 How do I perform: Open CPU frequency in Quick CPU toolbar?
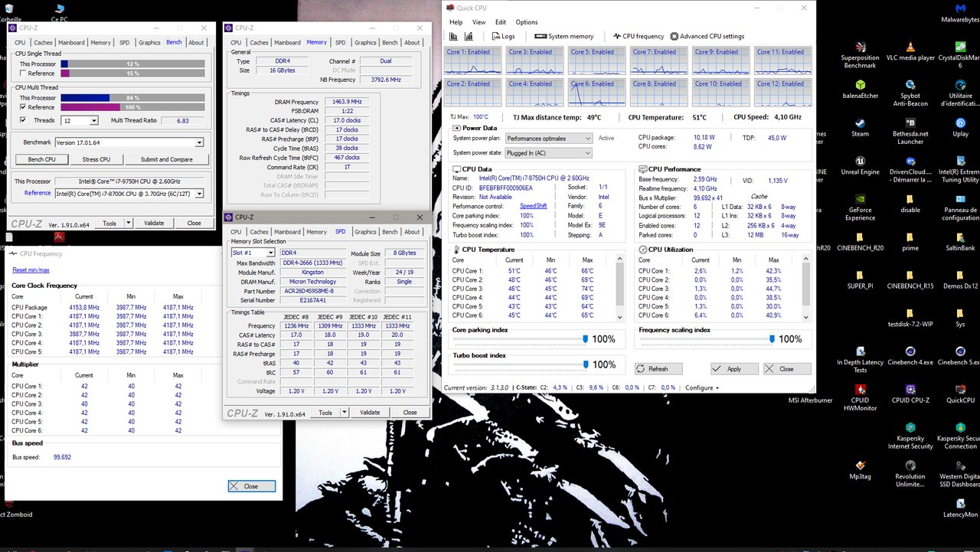tap(639, 36)
